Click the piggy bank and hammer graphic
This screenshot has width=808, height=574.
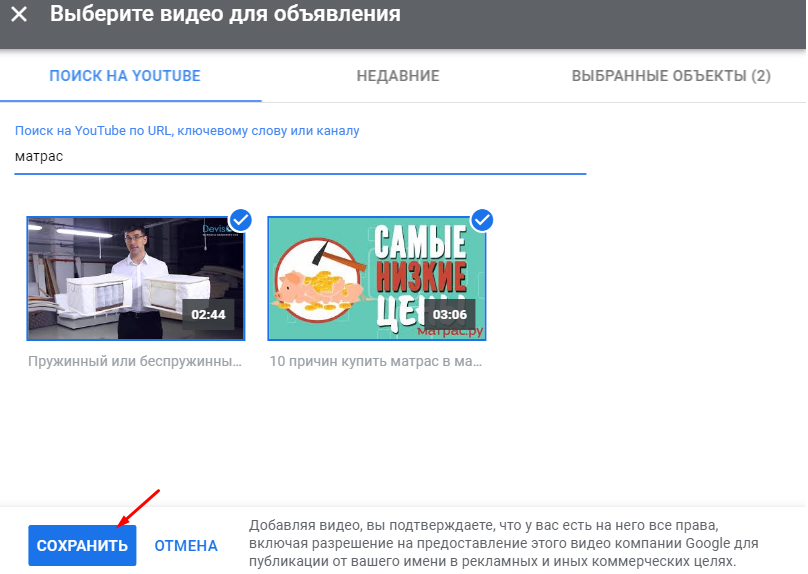click(x=320, y=280)
